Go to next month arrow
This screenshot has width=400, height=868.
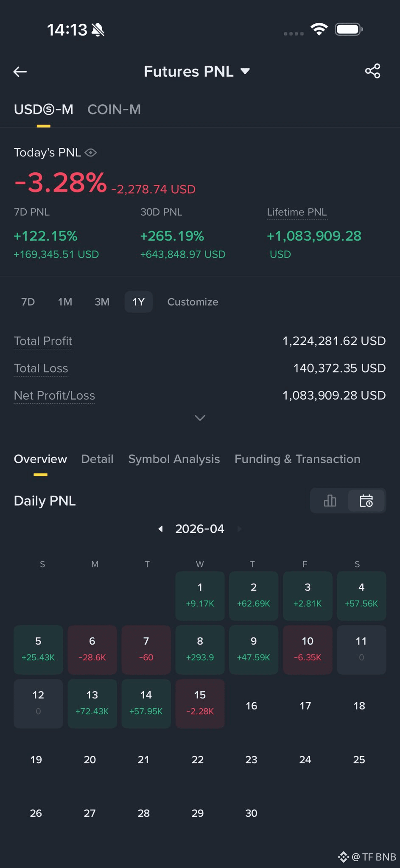(x=240, y=529)
